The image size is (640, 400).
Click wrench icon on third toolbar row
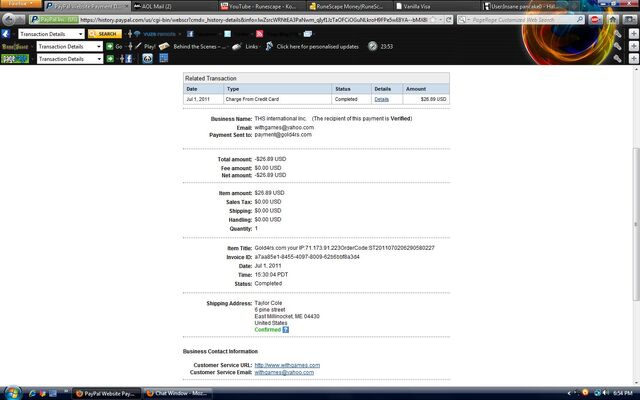tap(618, 59)
